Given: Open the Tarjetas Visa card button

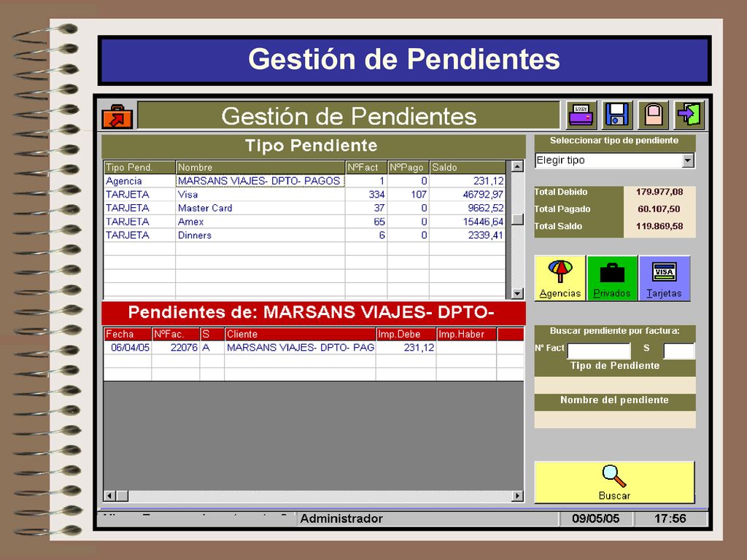Looking at the screenshot, I should click(x=664, y=278).
